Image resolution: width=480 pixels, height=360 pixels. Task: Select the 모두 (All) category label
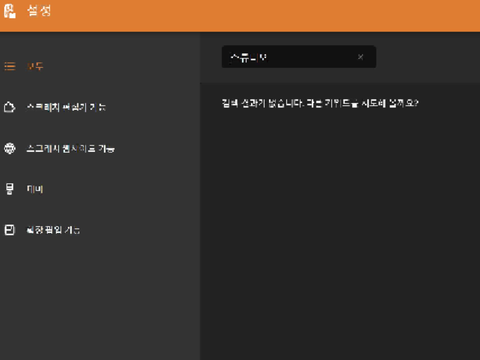[x=35, y=66]
